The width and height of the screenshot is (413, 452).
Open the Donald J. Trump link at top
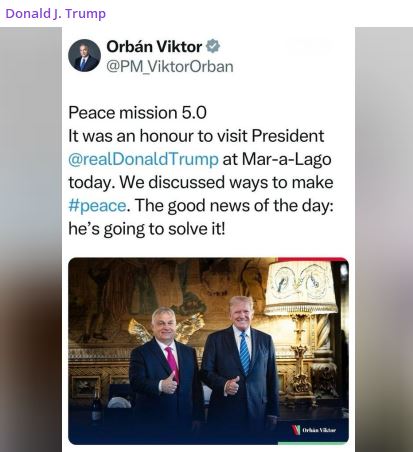[56, 14]
